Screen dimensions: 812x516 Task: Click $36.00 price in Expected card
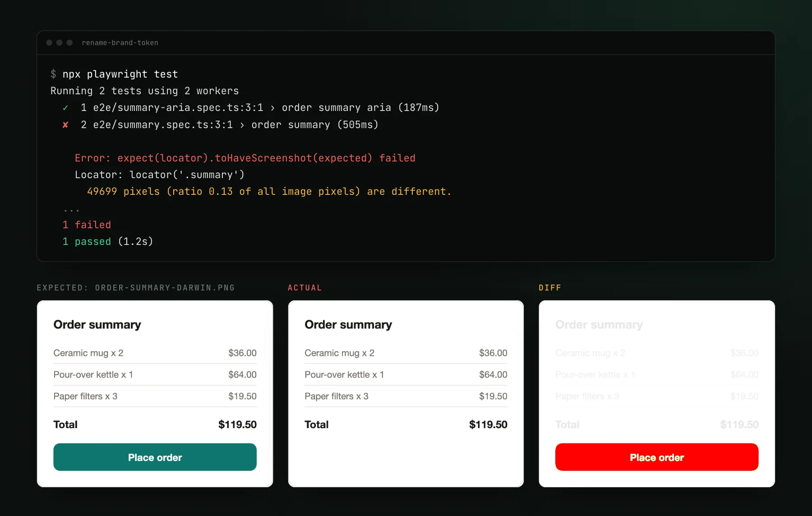pos(242,353)
